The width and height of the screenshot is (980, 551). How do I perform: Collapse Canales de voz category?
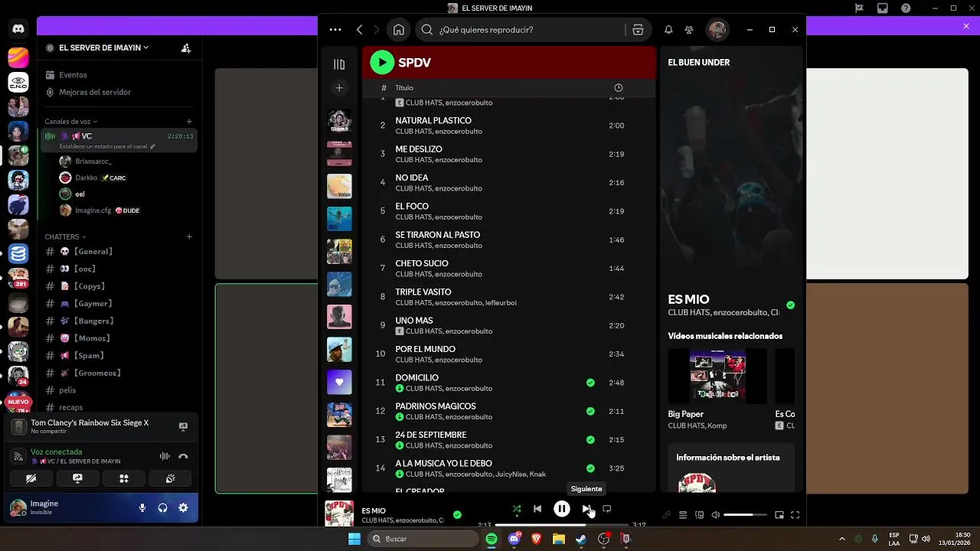click(x=70, y=121)
